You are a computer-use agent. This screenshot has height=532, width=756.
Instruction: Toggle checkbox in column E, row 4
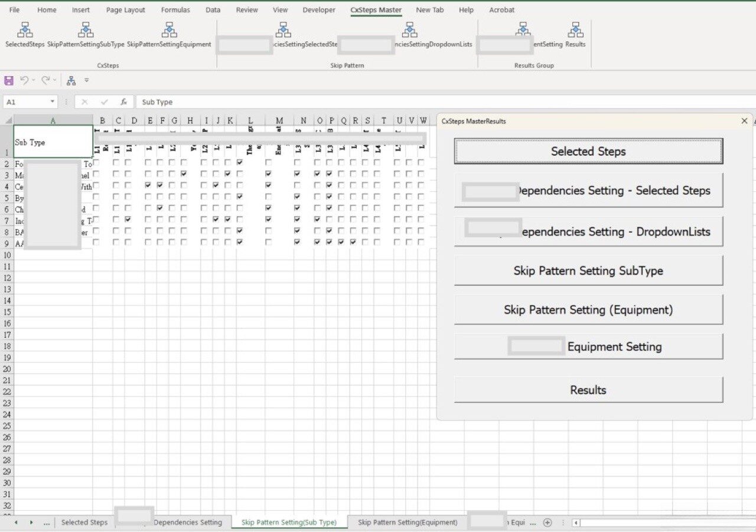pos(148,185)
